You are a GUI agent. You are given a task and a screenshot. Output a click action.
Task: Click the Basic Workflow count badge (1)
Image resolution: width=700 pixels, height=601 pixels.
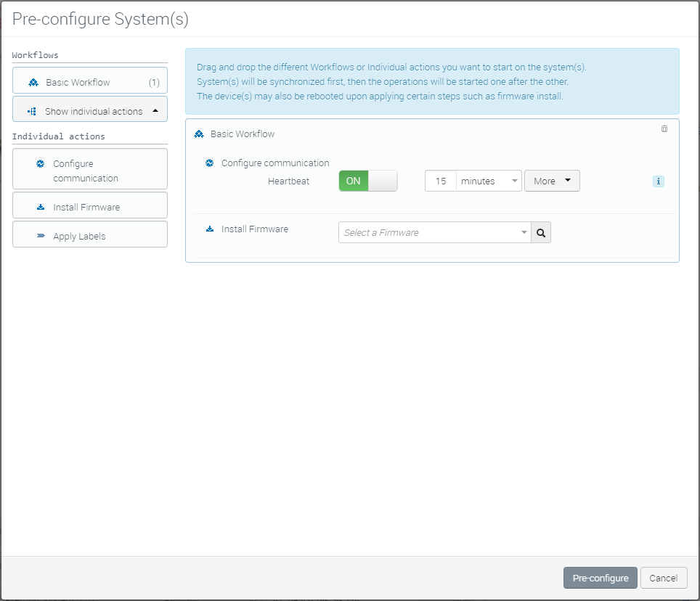click(x=154, y=82)
